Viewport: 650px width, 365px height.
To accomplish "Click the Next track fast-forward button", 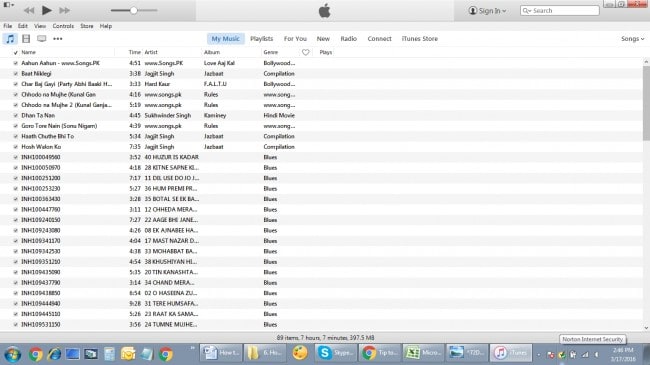I will tap(64, 10).
